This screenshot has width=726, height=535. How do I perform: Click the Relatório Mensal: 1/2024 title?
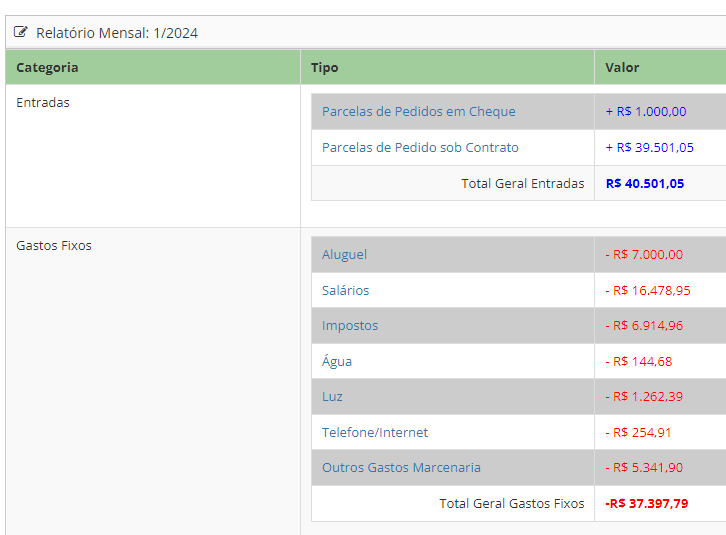tap(117, 32)
